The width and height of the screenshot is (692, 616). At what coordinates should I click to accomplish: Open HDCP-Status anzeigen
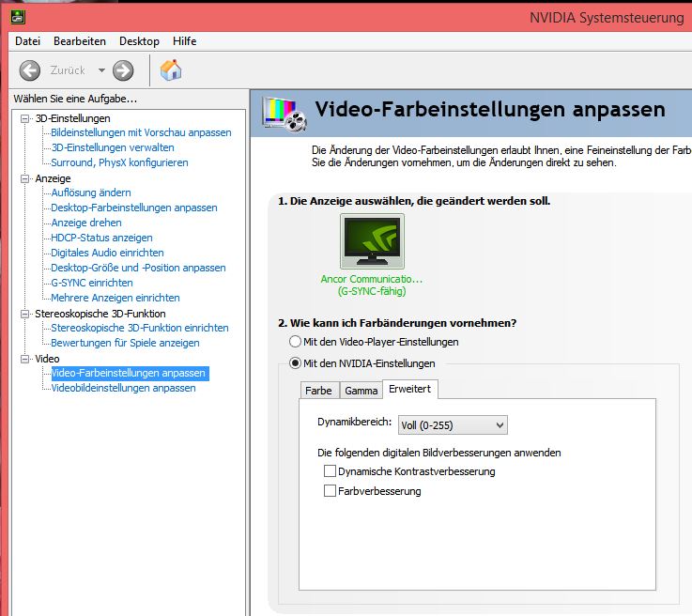(x=101, y=238)
